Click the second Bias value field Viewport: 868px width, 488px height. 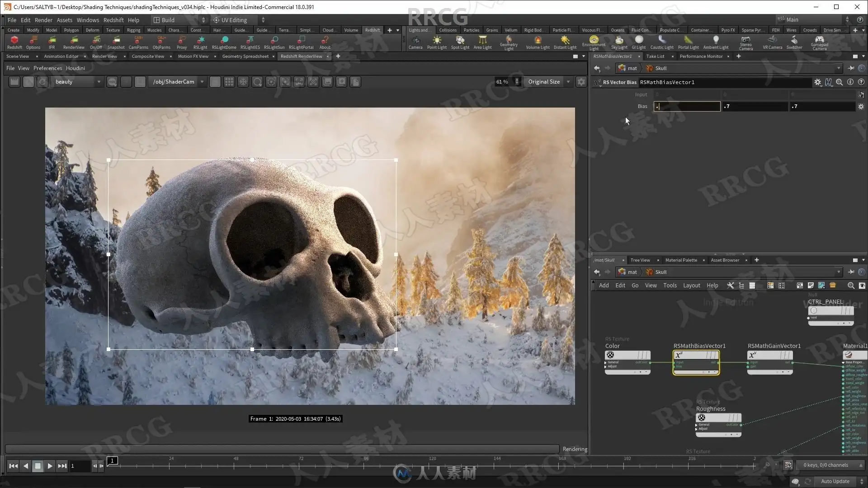[x=754, y=106]
